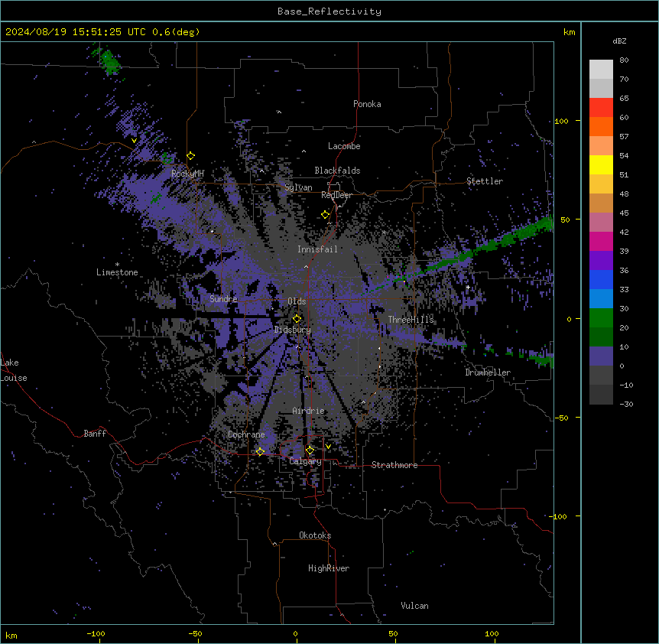The width and height of the screenshot is (659, 644).
Task: Select the bright green 20-30 dBZ legend swatch
Action: point(601,318)
